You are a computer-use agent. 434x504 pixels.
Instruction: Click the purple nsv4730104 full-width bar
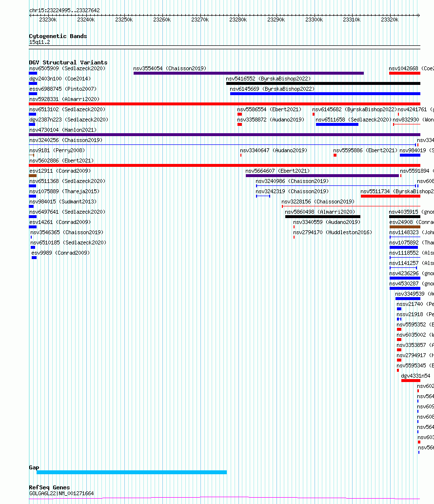(x=224, y=135)
